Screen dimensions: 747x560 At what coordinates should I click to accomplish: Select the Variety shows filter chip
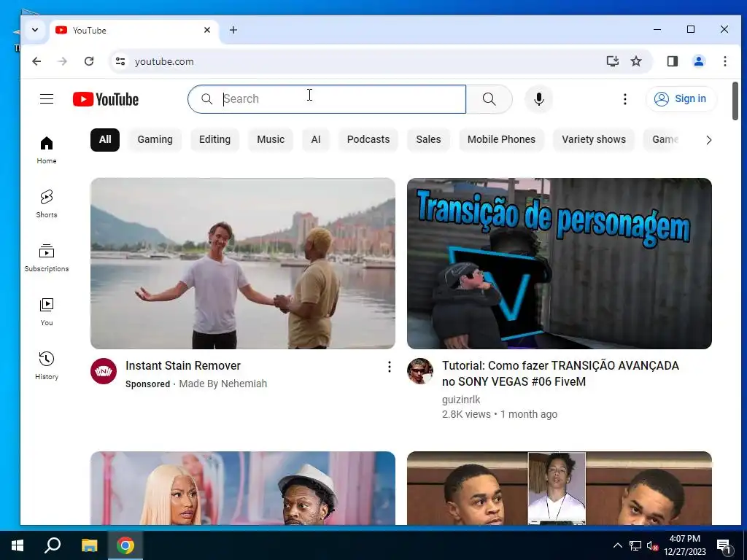[x=594, y=139]
